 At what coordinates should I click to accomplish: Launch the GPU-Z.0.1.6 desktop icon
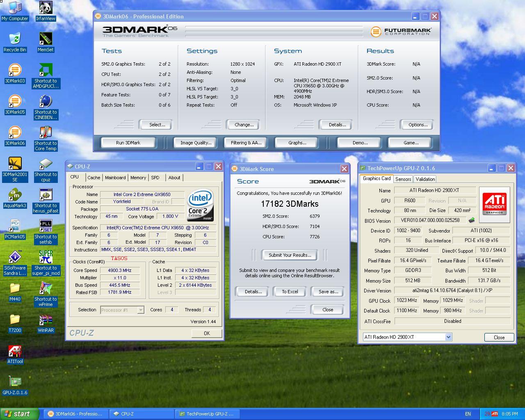point(15,385)
